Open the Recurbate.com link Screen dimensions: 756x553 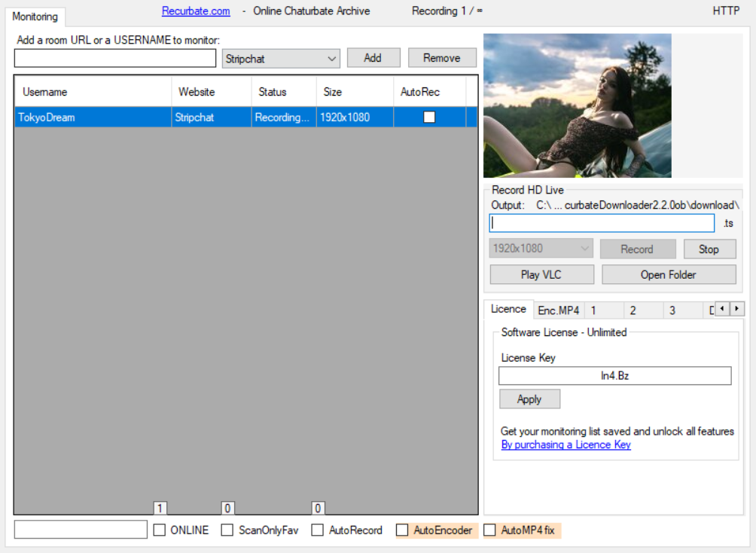(x=196, y=11)
